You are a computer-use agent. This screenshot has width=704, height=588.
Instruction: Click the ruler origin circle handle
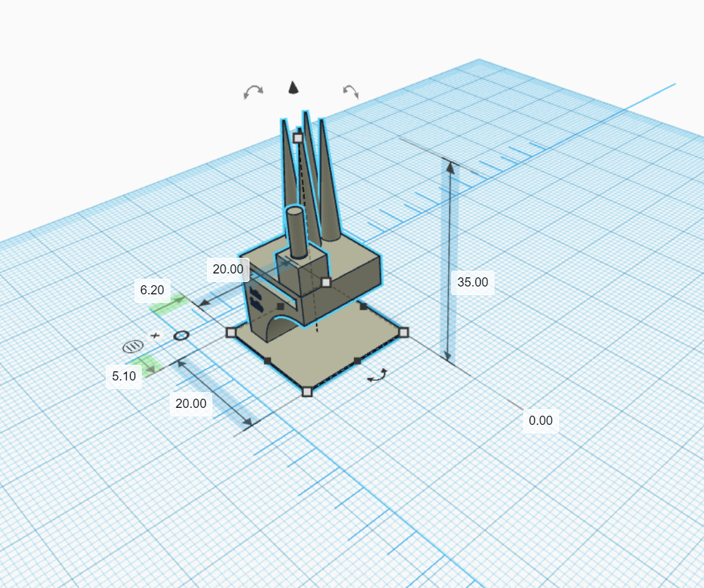coord(182,335)
